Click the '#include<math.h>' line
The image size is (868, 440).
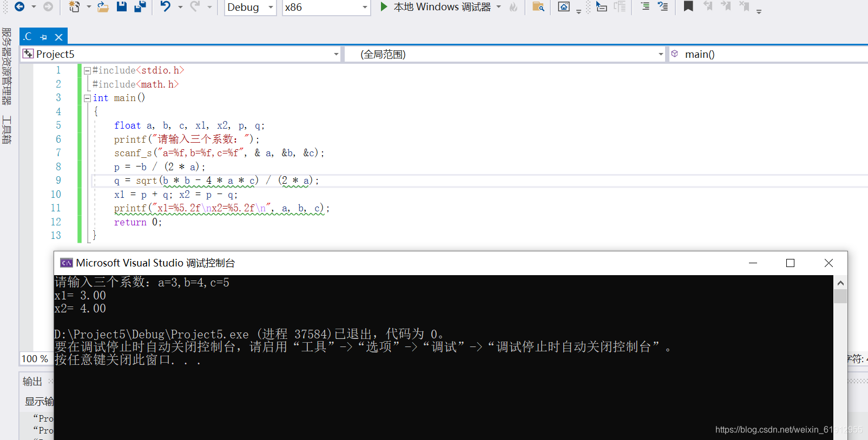point(135,84)
